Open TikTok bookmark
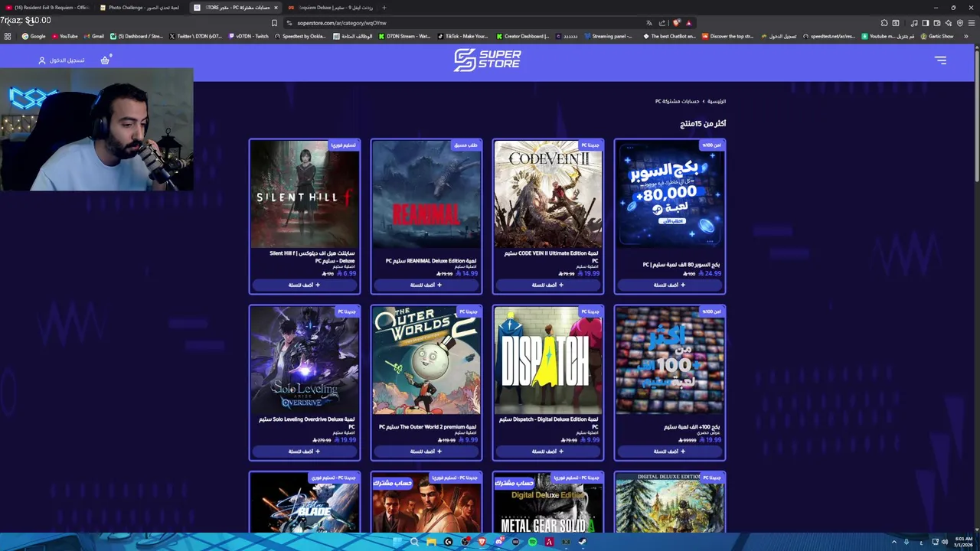 [x=462, y=36]
